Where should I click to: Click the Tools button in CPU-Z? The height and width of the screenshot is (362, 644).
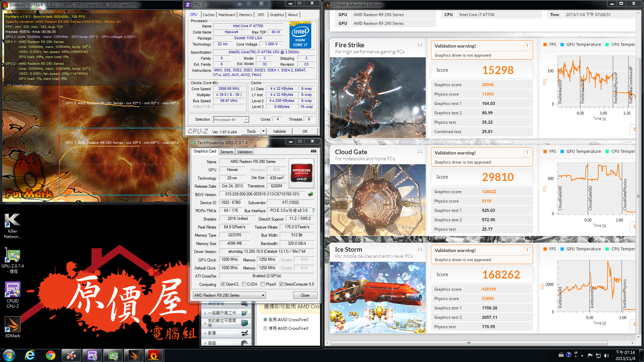[251, 131]
